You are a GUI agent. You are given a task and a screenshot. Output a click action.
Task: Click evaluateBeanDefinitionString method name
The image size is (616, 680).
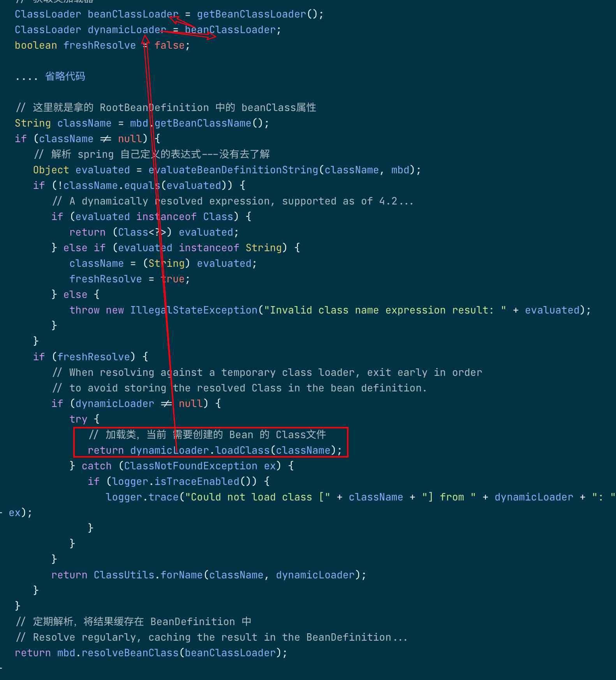click(x=233, y=170)
